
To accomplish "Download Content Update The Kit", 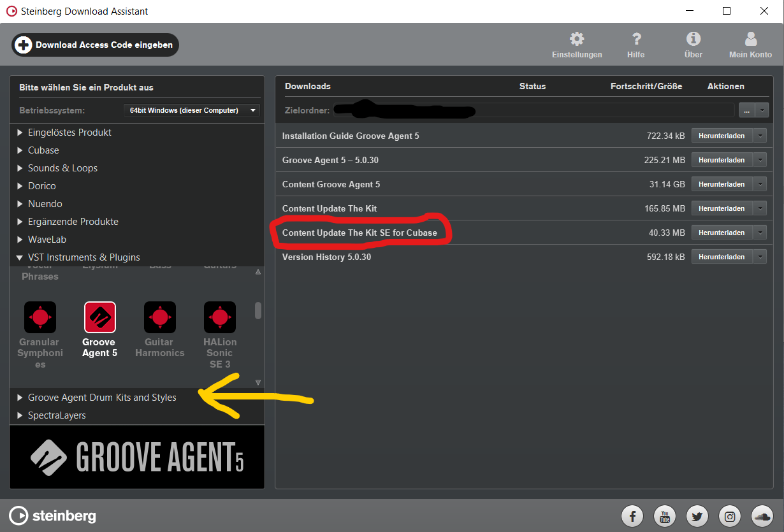I will pos(722,208).
